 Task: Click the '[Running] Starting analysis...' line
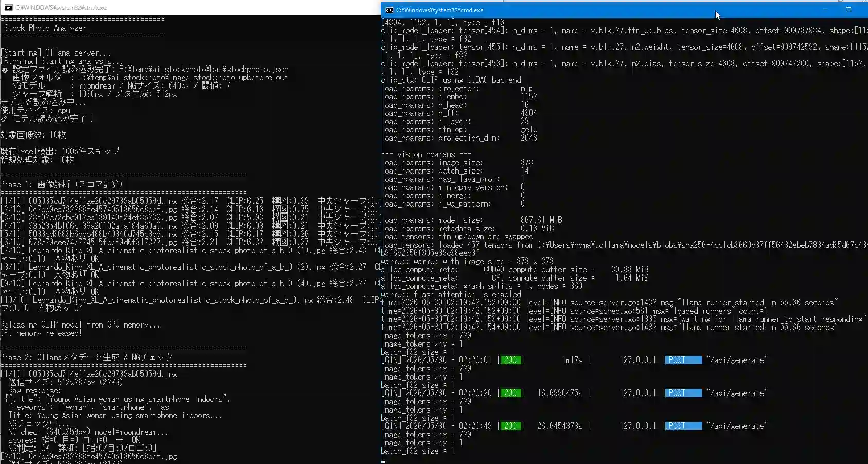(61, 61)
